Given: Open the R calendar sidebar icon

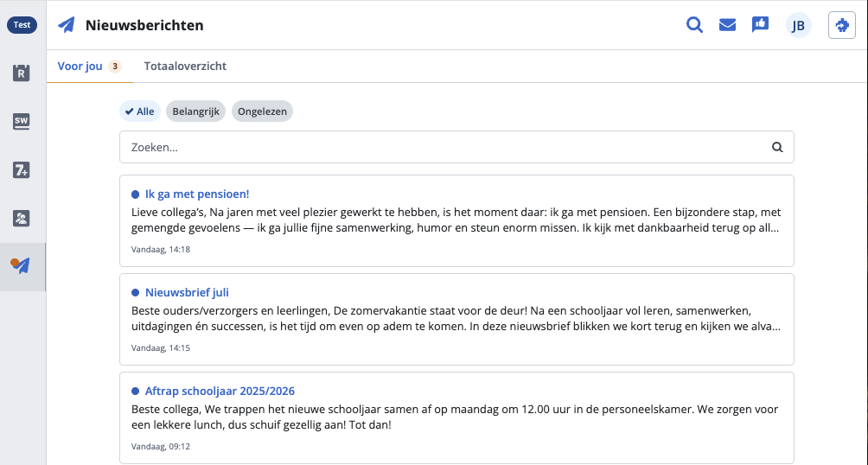Looking at the screenshot, I should coord(21,73).
